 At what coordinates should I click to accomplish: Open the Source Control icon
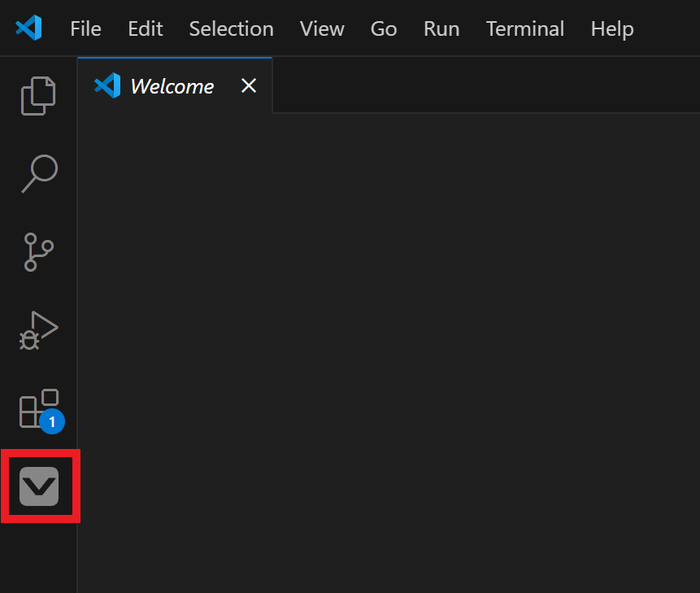[x=37, y=252]
